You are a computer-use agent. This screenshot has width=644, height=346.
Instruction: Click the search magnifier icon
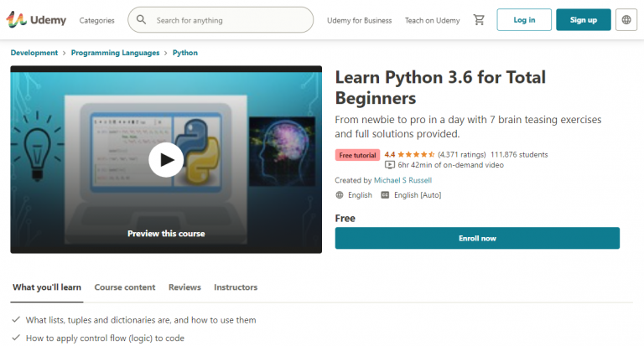[141, 19]
